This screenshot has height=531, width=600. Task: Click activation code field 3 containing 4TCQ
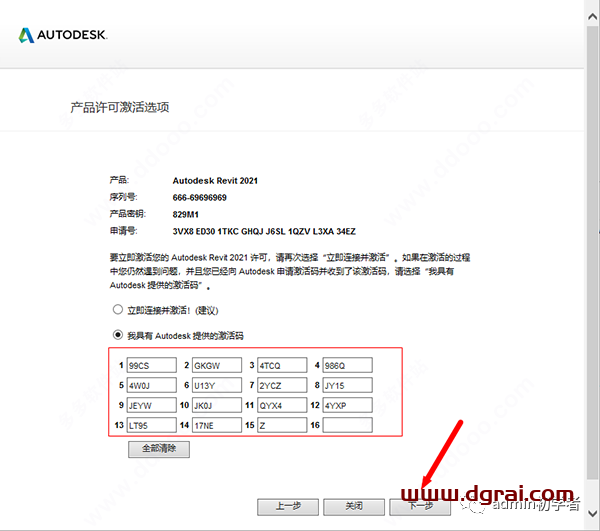pyautogui.click(x=282, y=365)
